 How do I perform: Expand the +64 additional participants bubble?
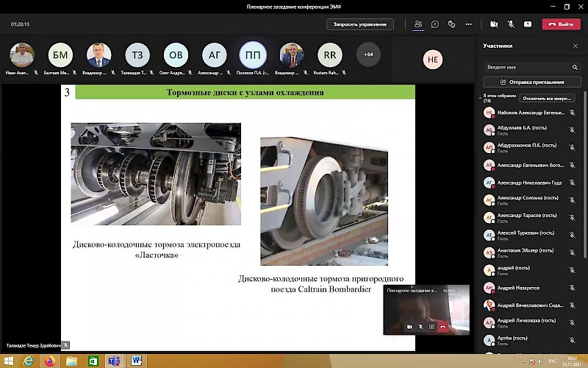368,54
